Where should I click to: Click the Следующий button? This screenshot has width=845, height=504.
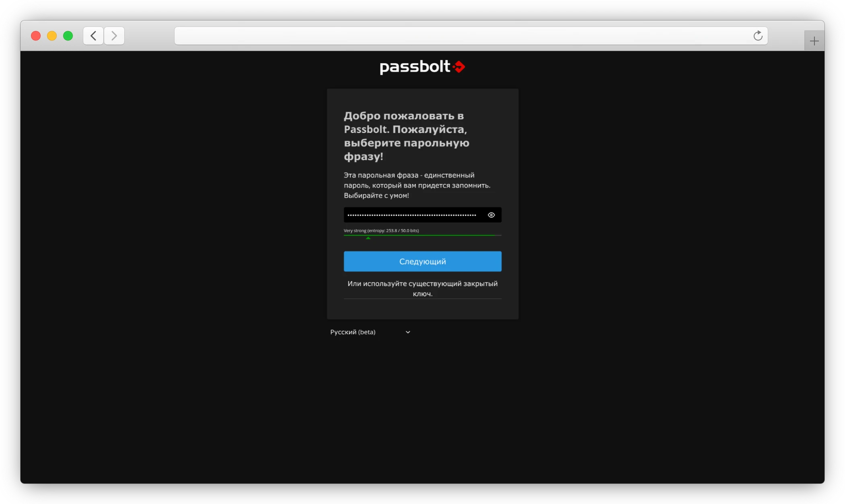422,261
